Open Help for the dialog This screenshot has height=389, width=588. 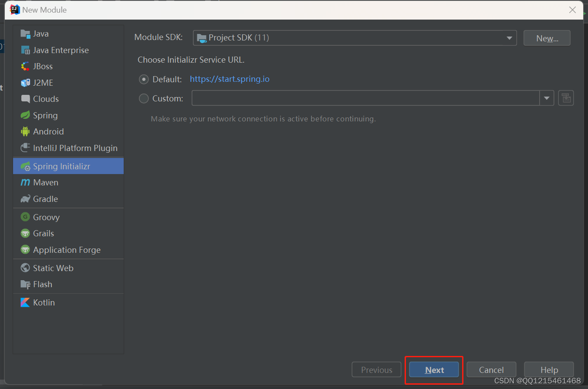pos(549,370)
